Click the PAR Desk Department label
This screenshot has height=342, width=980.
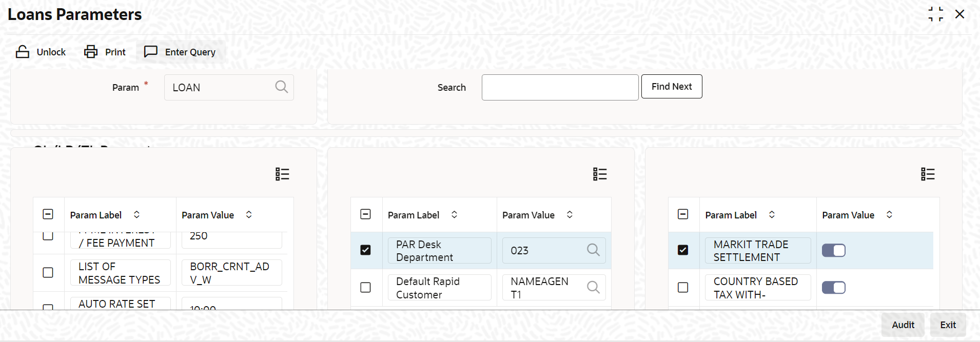click(439, 250)
